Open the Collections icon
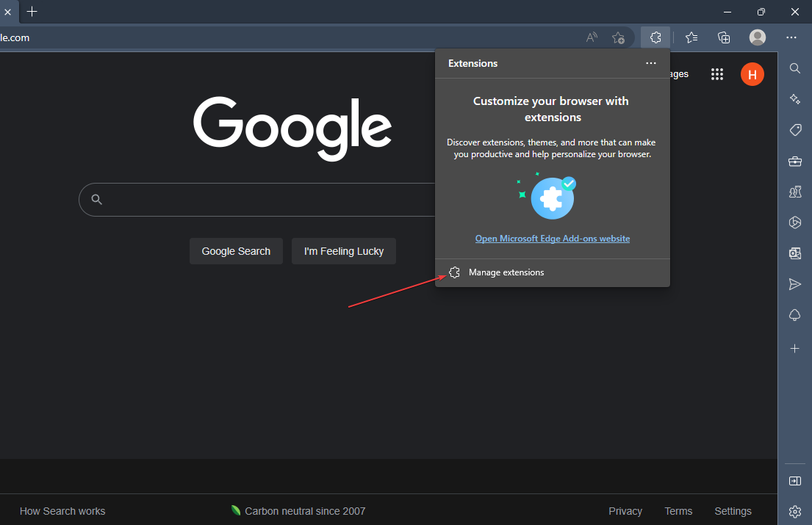Viewport: 812px width, 525px height. coord(723,37)
